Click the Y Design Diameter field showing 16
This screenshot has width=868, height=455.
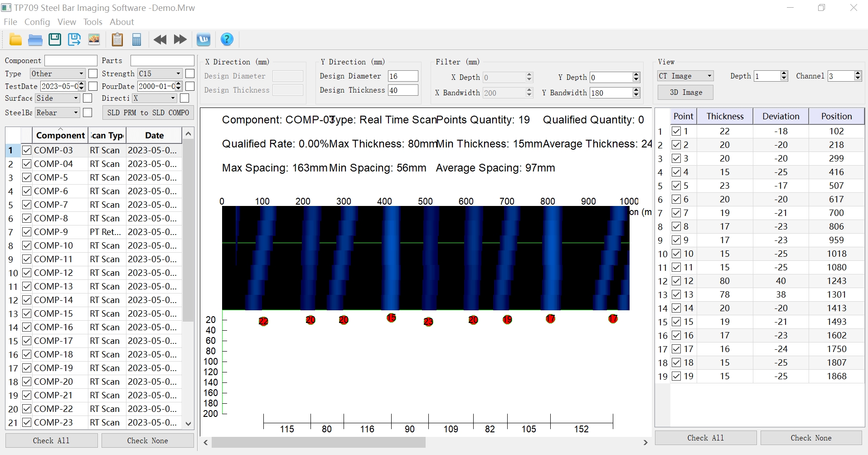point(403,76)
